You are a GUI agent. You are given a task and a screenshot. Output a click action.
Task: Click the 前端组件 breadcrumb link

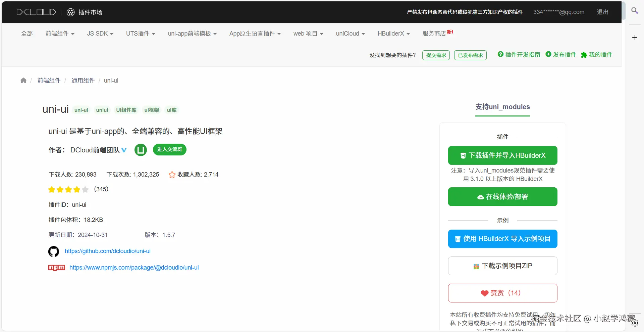tap(49, 81)
